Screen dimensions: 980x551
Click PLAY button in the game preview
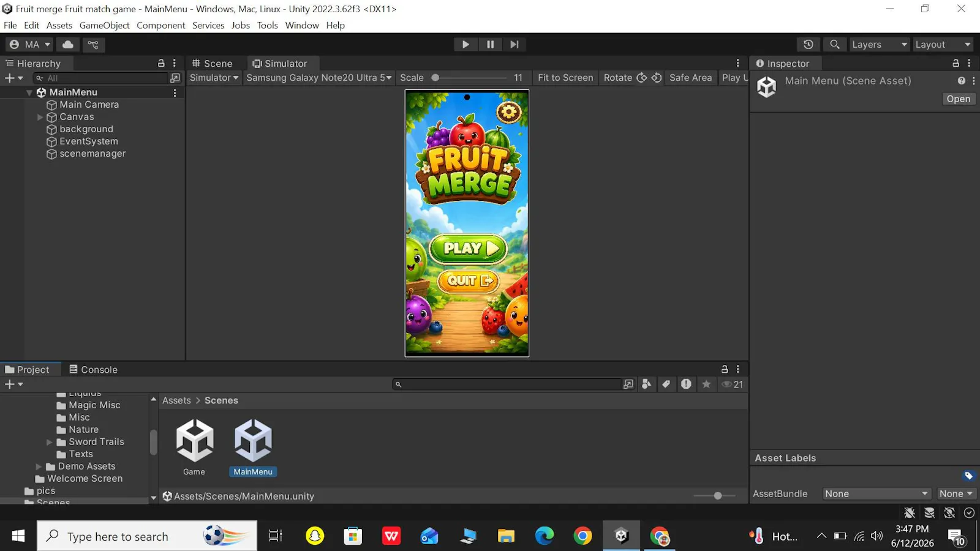pos(469,249)
